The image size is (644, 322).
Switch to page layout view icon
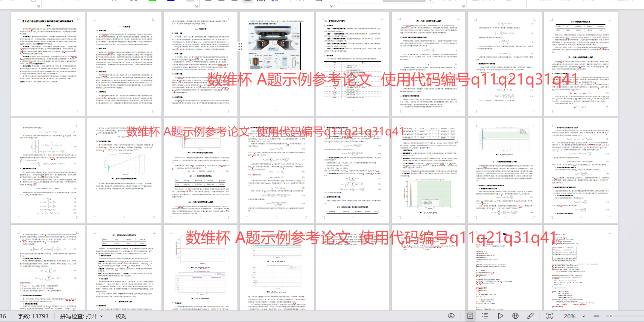pos(470,316)
